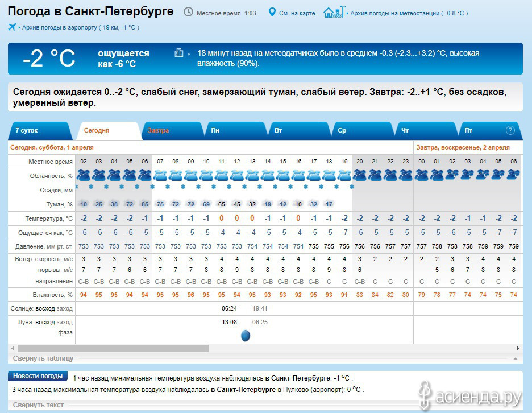532x413 pixels.
Task: Click the humidity value 88
Action: (x=360, y=295)
